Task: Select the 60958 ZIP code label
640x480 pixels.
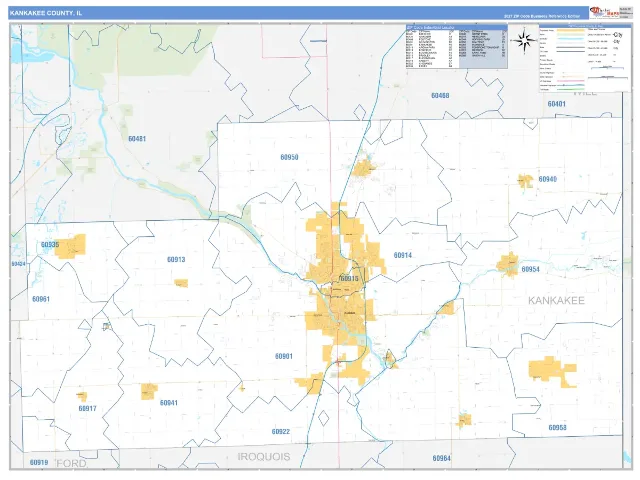Action: tap(558, 428)
